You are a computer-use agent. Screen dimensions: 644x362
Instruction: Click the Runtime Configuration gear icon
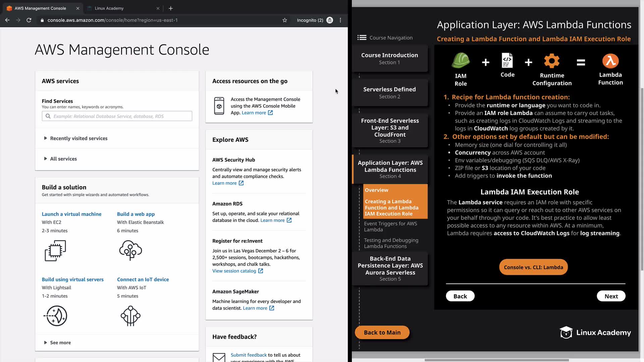click(x=552, y=61)
